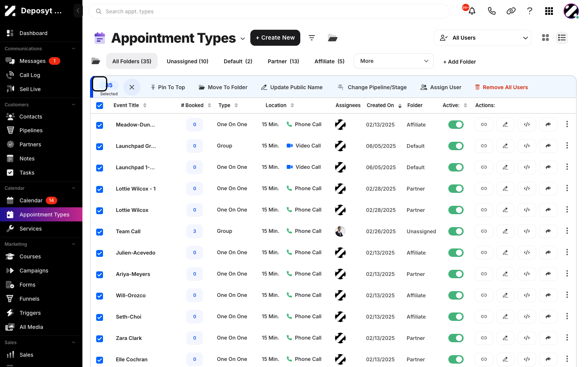Share the Seth-Choi appointment

pyautogui.click(x=548, y=317)
